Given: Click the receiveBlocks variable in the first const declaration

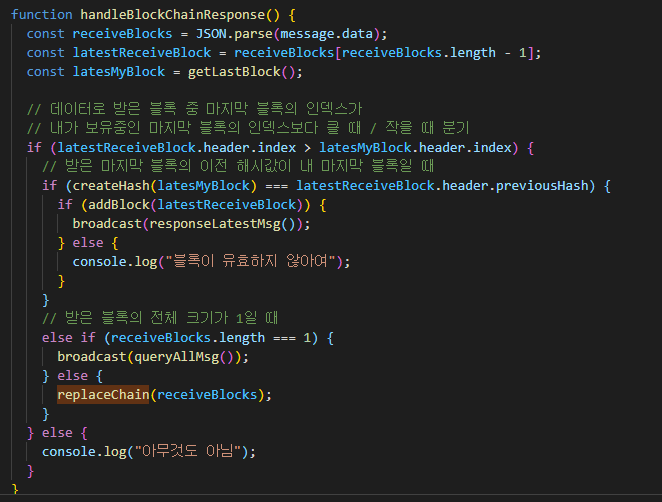Looking at the screenshot, I should 122,34.
